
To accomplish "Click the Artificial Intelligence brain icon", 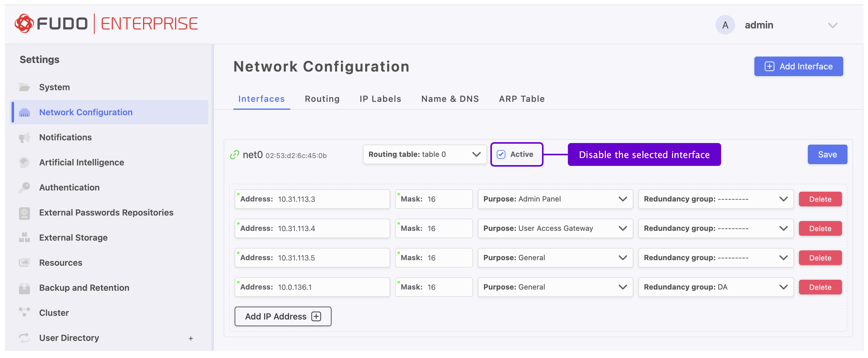I will click(x=24, y=162).
